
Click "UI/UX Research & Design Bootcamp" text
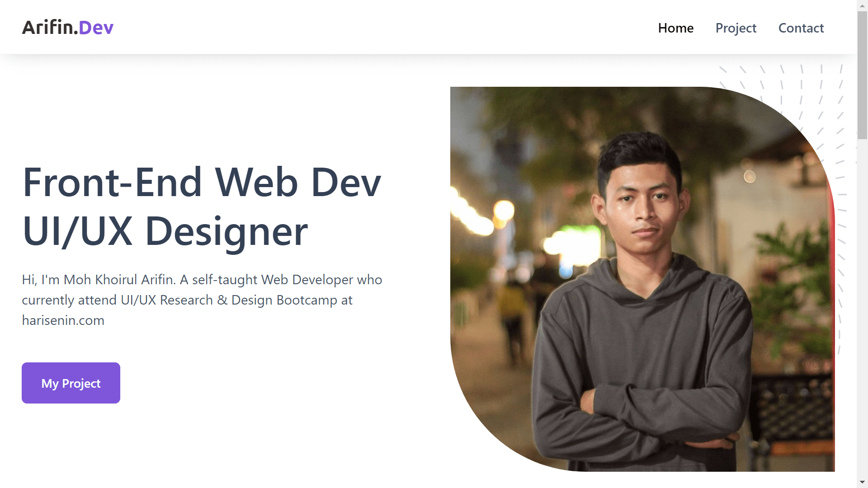tap(229, 300)
